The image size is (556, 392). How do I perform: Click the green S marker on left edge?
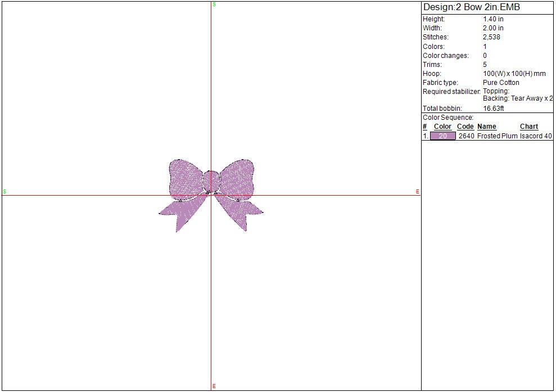(4, 192)
